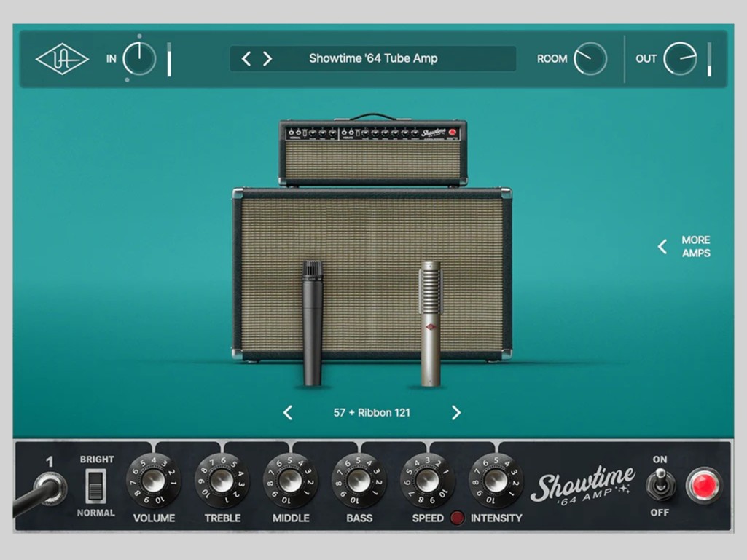Click the next preset arrow

pyautogui.click(x=269, y=58)
